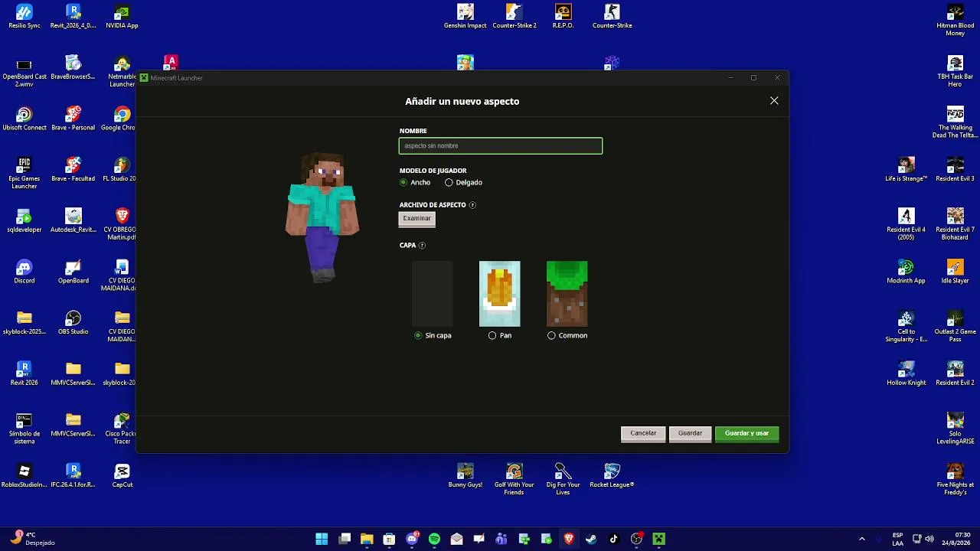Select the Brave - Facultad desktop shortcut
Screen dimensions: 980x551
[x=73, y=170]
